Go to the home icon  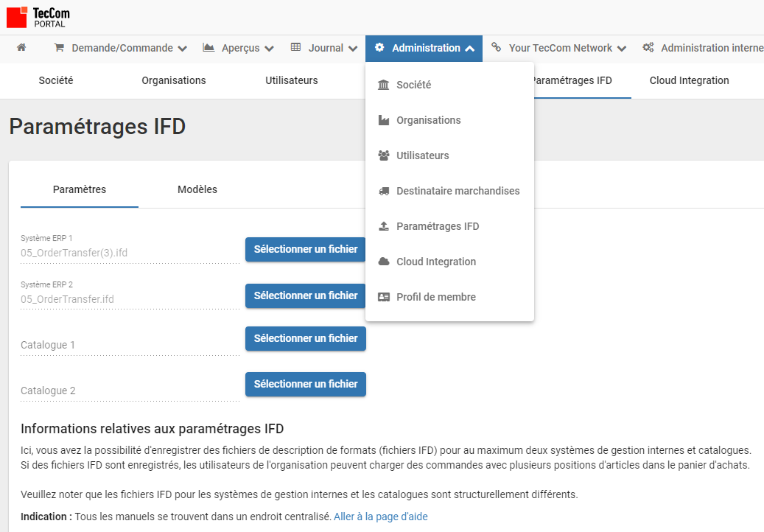tap(21, 47)
